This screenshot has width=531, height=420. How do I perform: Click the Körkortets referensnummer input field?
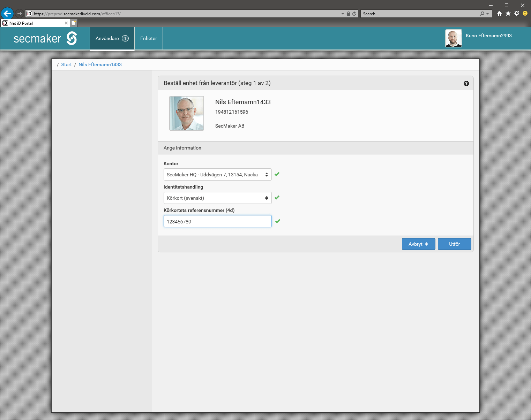click(217, 221)
